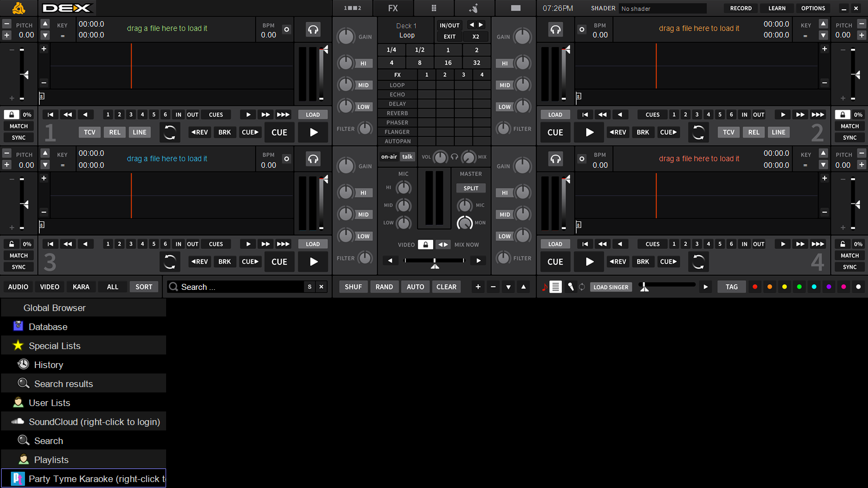Zoom out deck 3 waveform minus
The width and height of the screenshot is (868, 488).
(44, 212)
